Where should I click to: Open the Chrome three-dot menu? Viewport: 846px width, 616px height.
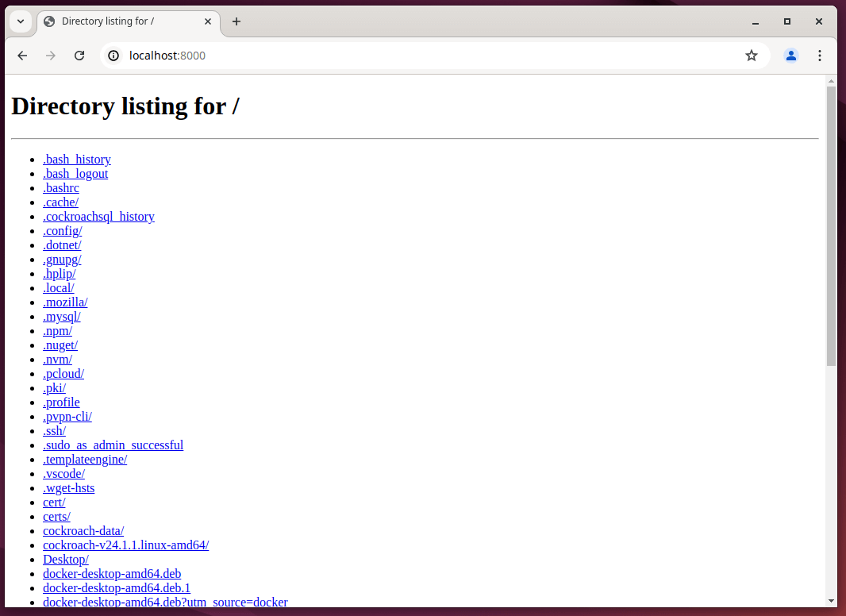(820, 56)
